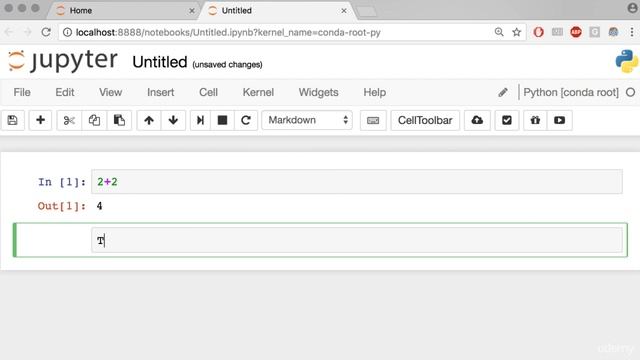
Task: Click site information icon before localhost
Action: click(x=67, y=32)
